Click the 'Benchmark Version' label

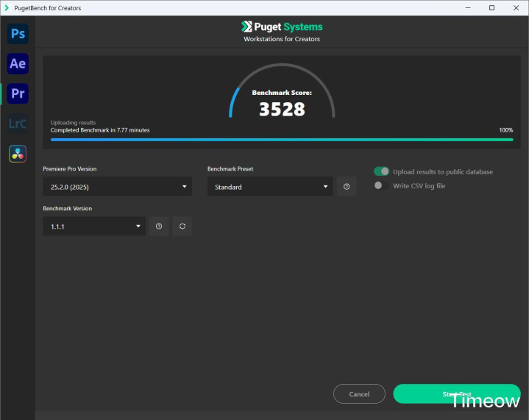(67, 208)
